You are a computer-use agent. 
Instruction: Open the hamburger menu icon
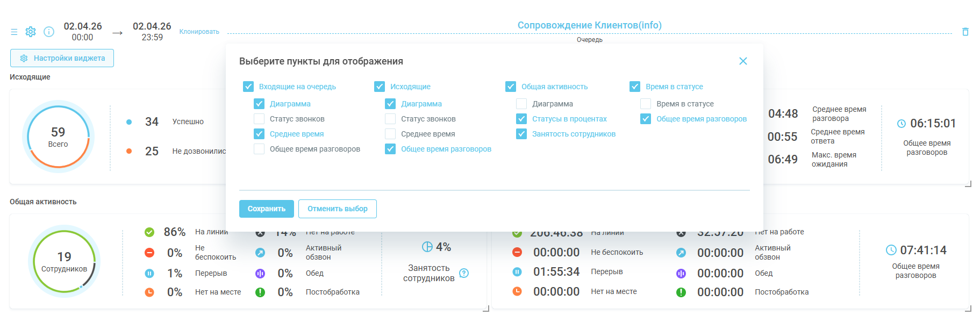(x=14, y=32)
